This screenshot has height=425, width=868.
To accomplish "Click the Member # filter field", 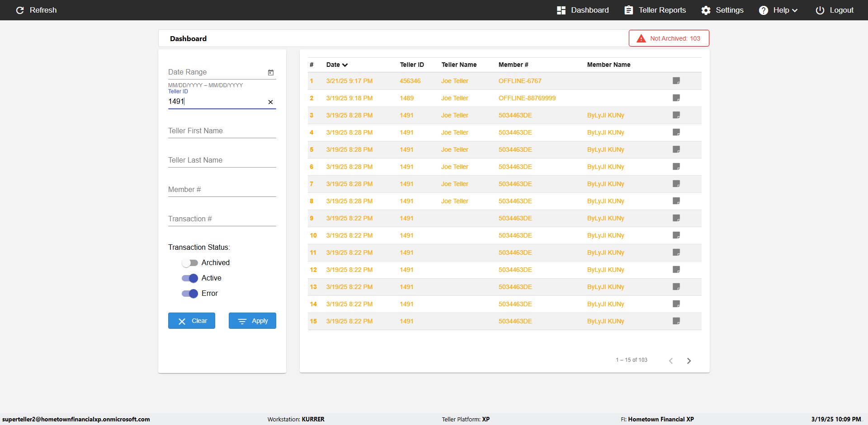I will tap(222, 190).
